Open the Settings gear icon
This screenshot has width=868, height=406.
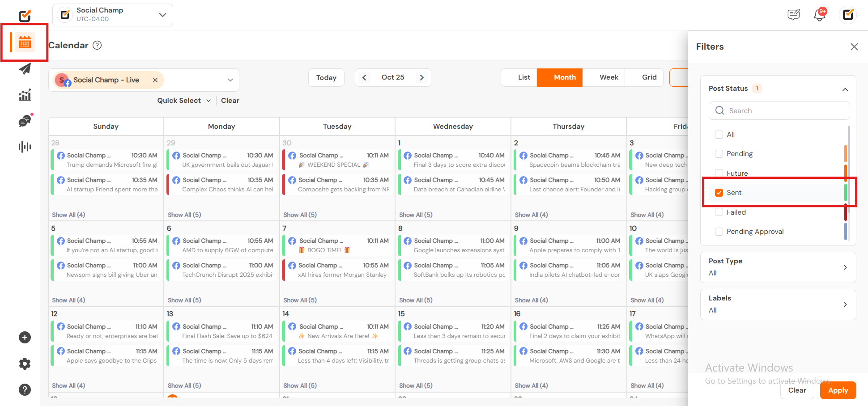(25, 364)
